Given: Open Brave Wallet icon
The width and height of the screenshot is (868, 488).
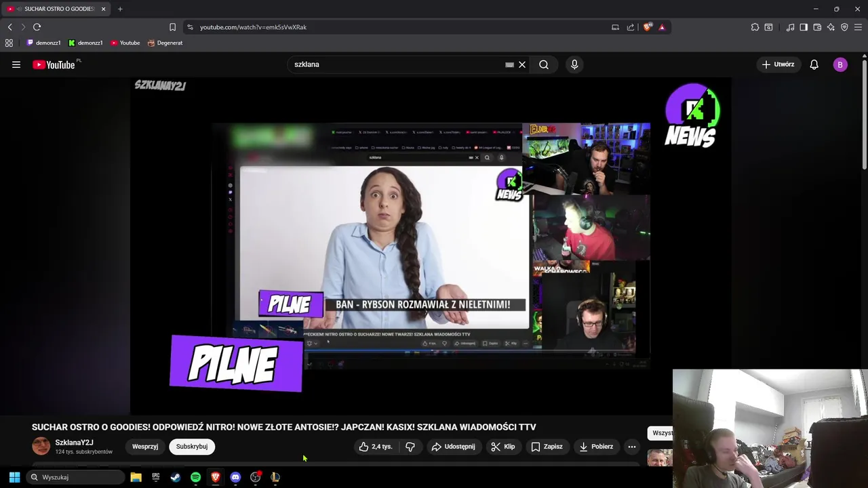Looking at the screenshot, I should pos(817,27).
